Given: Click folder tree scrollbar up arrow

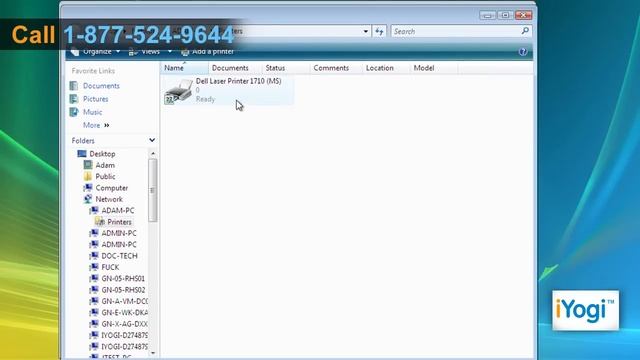Looking at the screenshot, I should coord(153,153).
